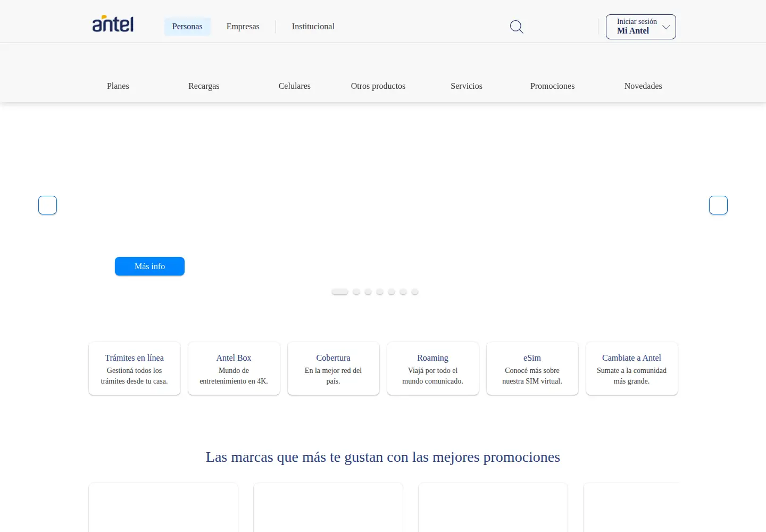
Task: Open the Antel Box card
Action: pyautogui.click(x=234, y=369)
